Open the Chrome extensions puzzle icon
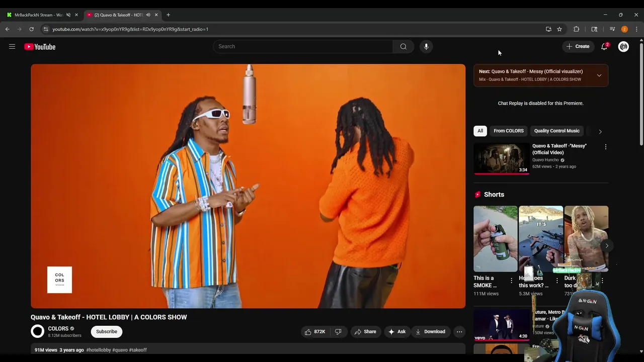The width and height of the screenshot is (644, 362). pos(577,29)
